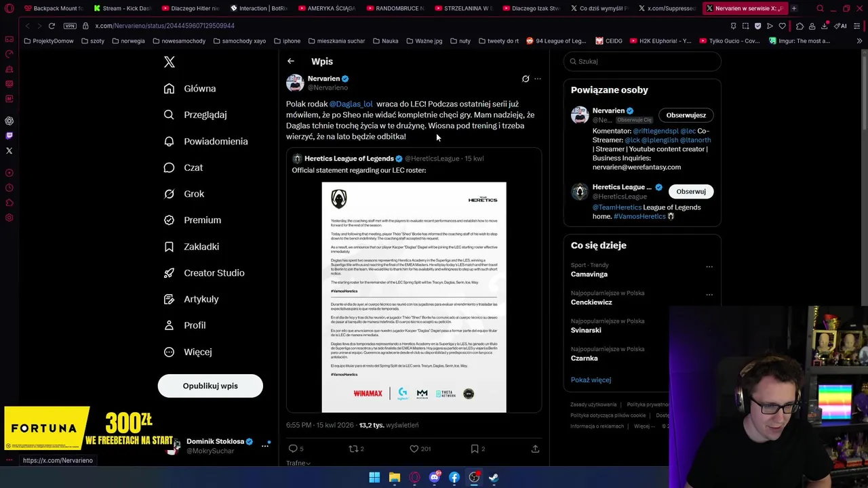868x488 pixels.
Task: Go to Główna in X sidebar
Action: (x=191, y=89)
